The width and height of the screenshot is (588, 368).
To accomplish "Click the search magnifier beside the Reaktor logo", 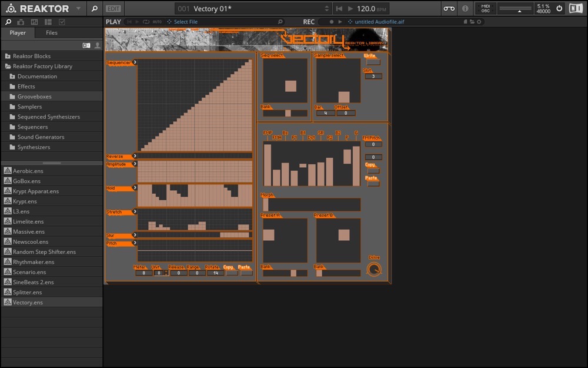I will pyautogui.click(x=95, y=8).
